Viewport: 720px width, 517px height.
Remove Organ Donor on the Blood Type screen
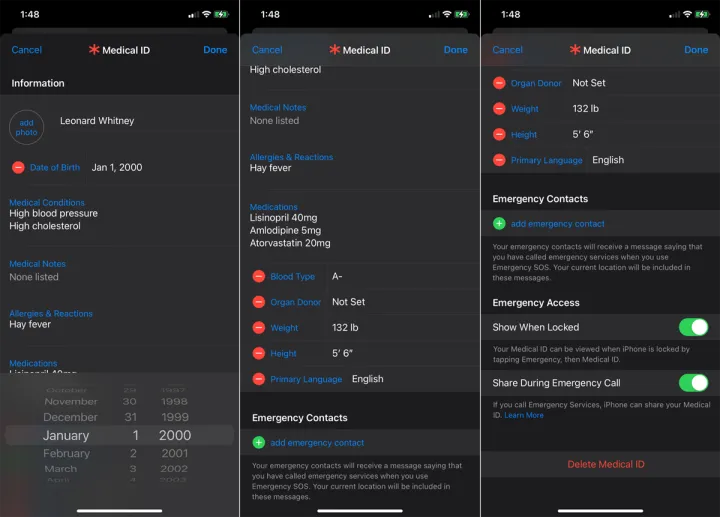(259, 302)
